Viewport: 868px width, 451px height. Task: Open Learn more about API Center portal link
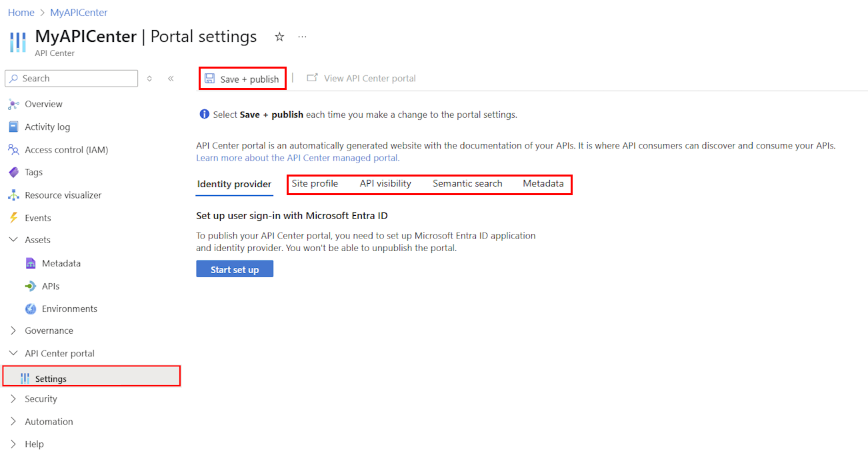pos(298,159)
